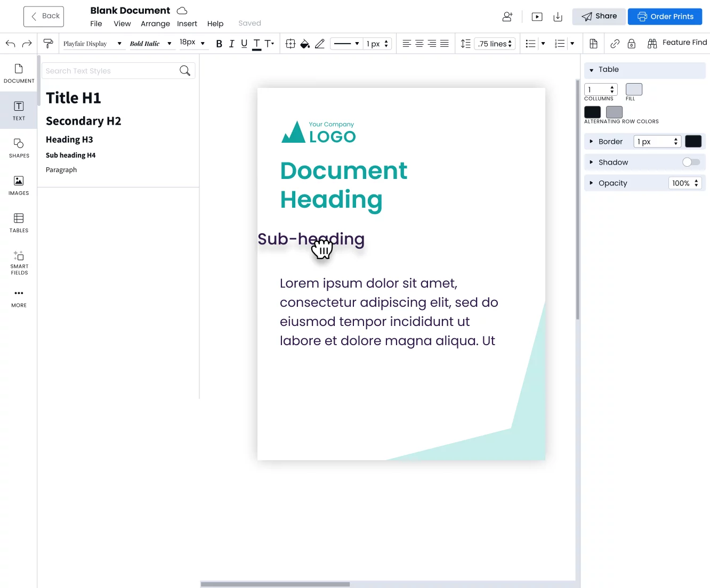Expand the Border section options
Image resolution: width=710 pixels, height=588 pixels.
coord(591,141)
